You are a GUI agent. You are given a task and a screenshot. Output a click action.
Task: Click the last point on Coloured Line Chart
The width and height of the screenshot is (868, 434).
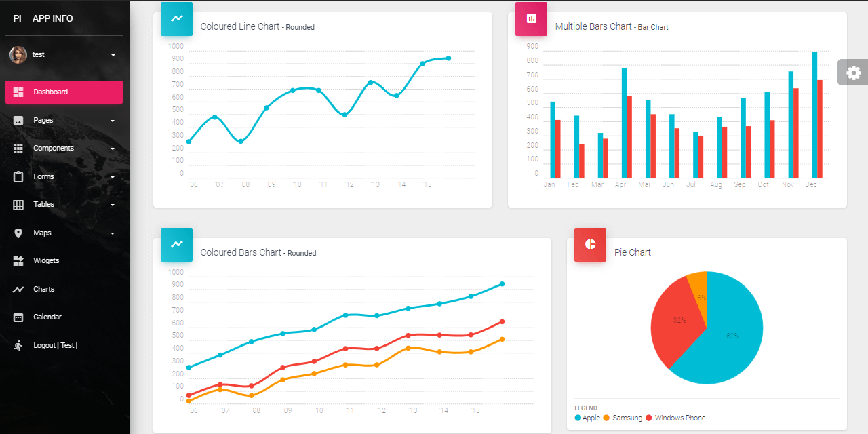(x=448, y=58)
